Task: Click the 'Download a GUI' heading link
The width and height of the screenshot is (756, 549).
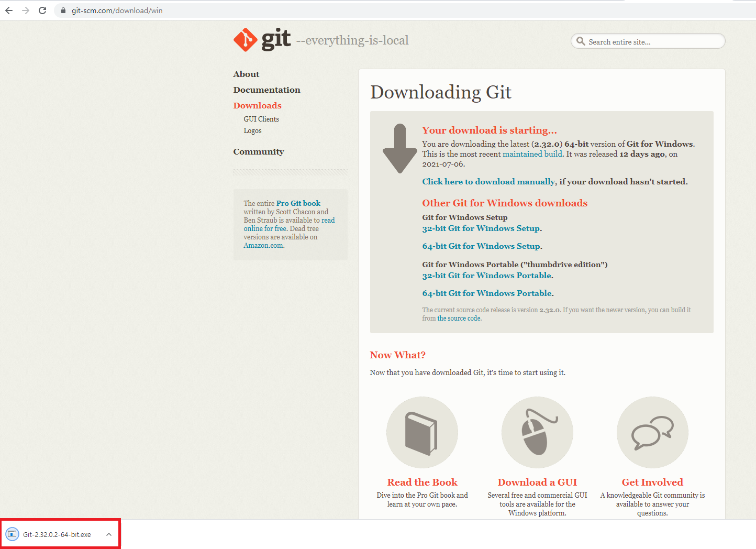Action: [x=537, y=482]
